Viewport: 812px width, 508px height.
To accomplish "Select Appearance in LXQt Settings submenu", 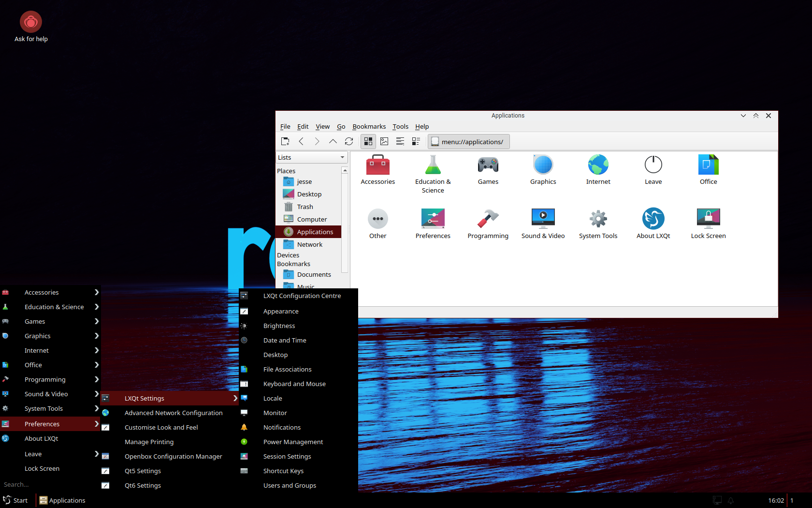I will tap(299, 311).
